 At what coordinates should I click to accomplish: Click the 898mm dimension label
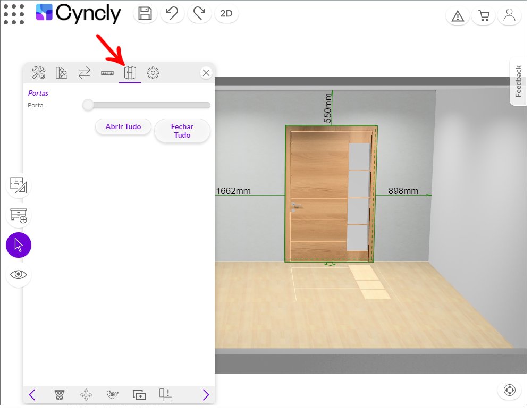[x=403, y=191]
